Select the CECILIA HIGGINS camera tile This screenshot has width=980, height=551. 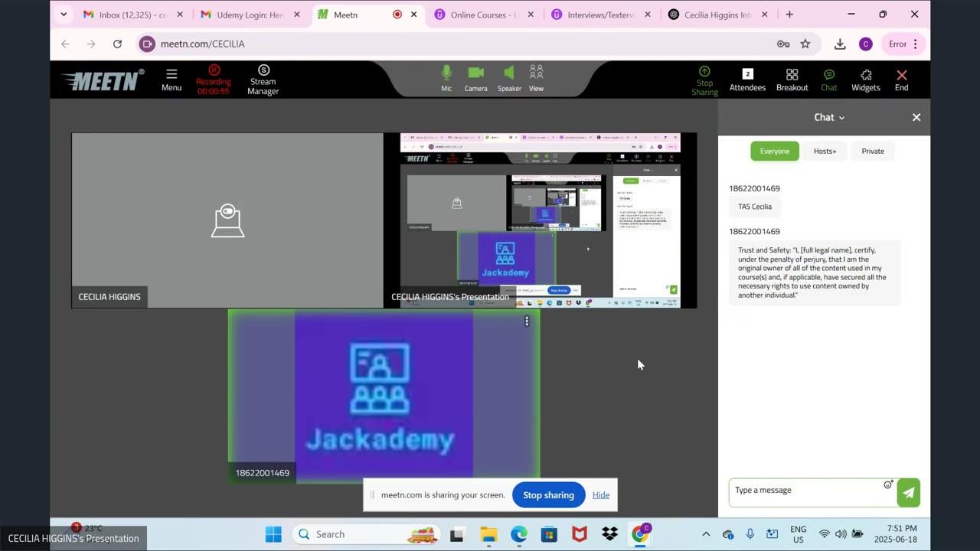point(227,220)
